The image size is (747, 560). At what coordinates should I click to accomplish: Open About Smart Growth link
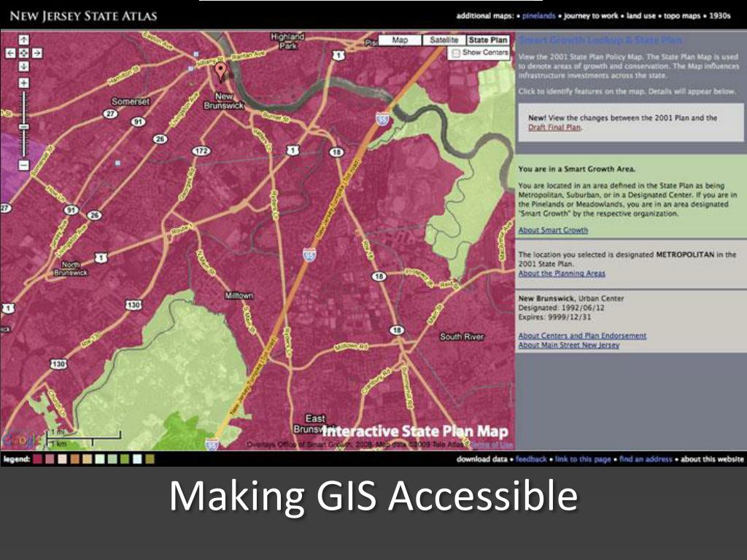553,230
